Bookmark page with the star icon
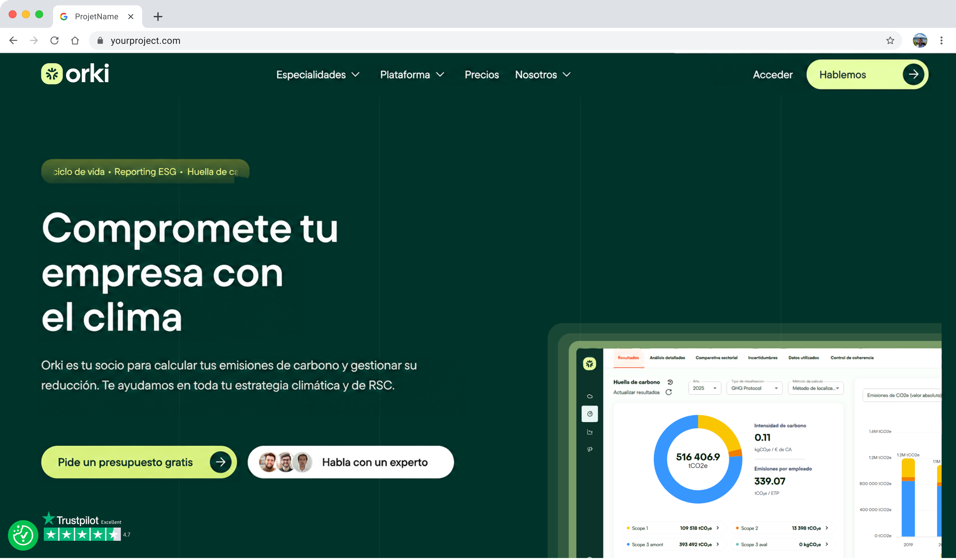The height and width of the screenshot is (560, 956). 890,40
